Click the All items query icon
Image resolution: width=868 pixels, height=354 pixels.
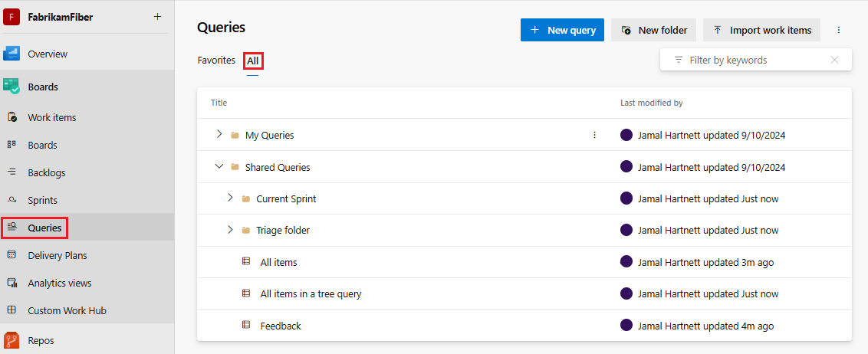pos(246,262)
